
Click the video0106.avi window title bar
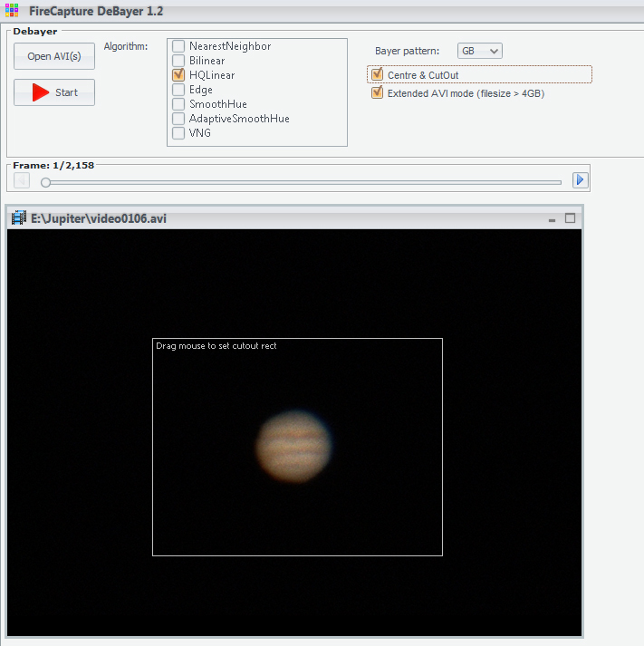[294, 218]
